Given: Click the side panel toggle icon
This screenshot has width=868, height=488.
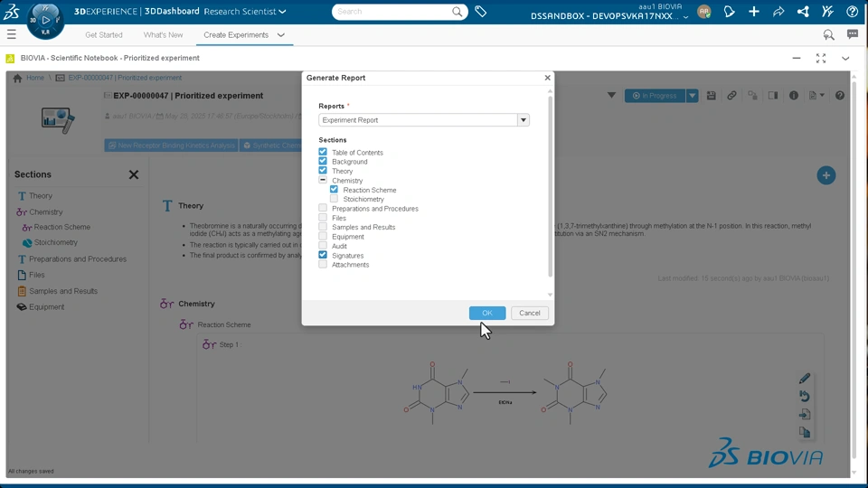Looking at the screenshot, I should (x=773, y=96).
